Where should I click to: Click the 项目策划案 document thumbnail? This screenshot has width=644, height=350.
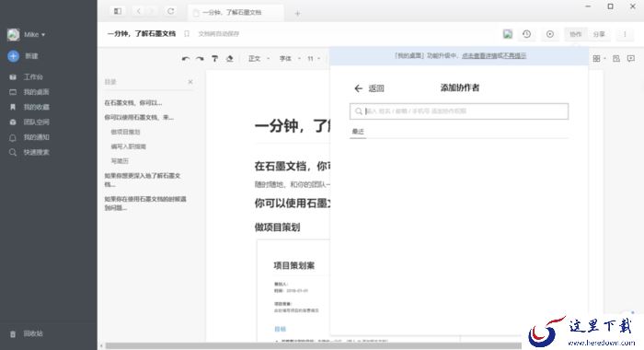click(293, 290)
